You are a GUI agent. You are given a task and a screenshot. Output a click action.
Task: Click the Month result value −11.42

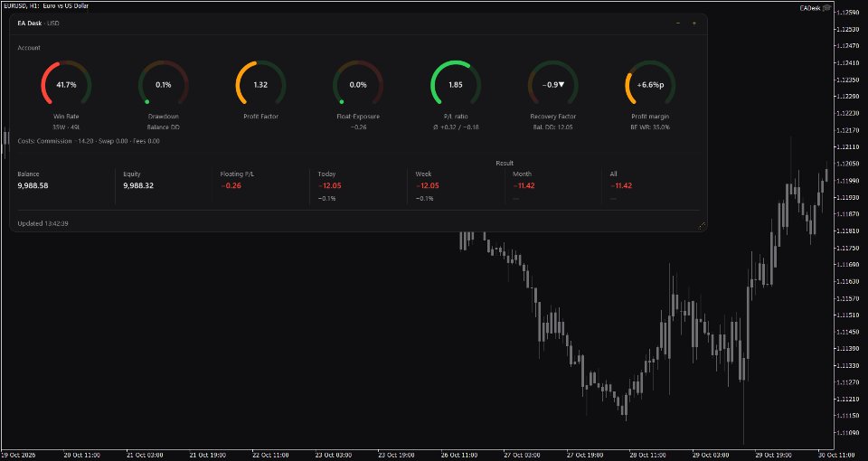click(x=524, y=185)
